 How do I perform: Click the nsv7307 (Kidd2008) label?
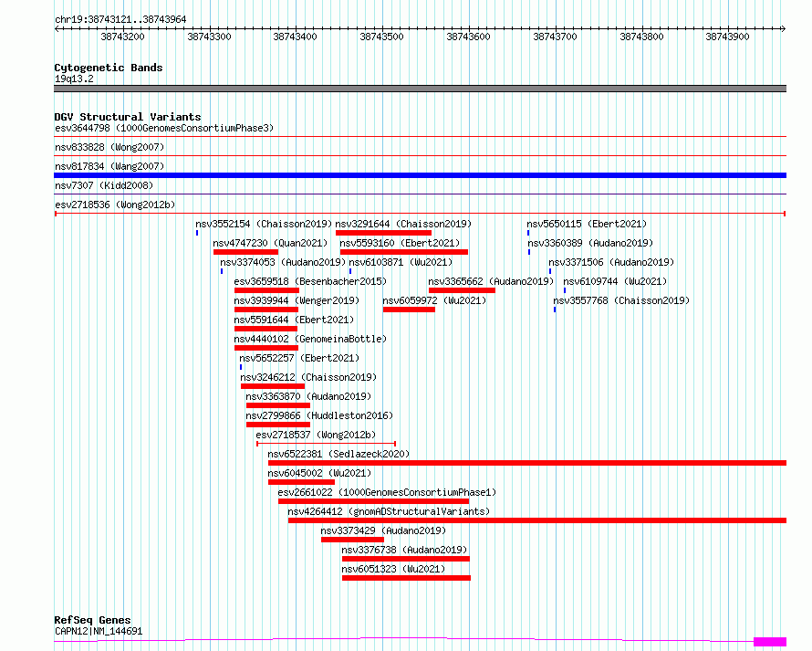(x=104, y=185)
